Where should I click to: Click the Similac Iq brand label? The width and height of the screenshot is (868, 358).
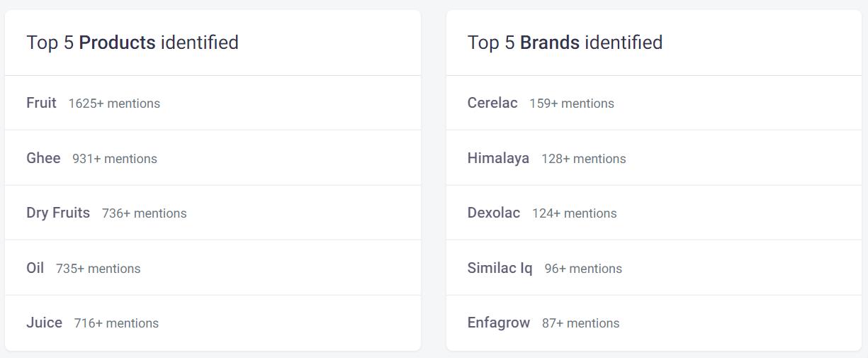pos(500,268)
